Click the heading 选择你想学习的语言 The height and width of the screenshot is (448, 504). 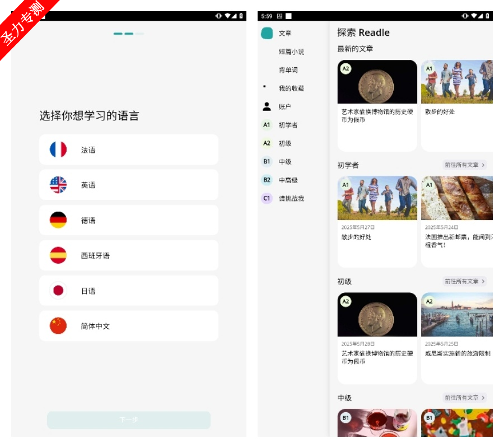(89, 116)
